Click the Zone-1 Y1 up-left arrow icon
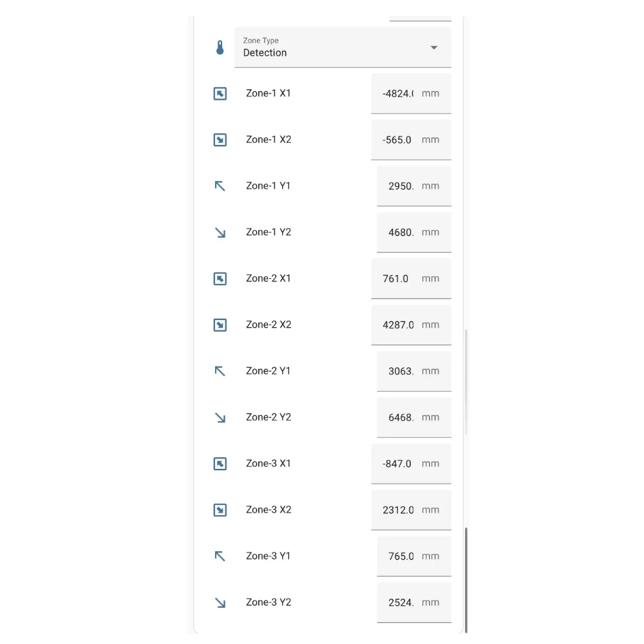This screenshot has width=644, height=644. [220, 186]
